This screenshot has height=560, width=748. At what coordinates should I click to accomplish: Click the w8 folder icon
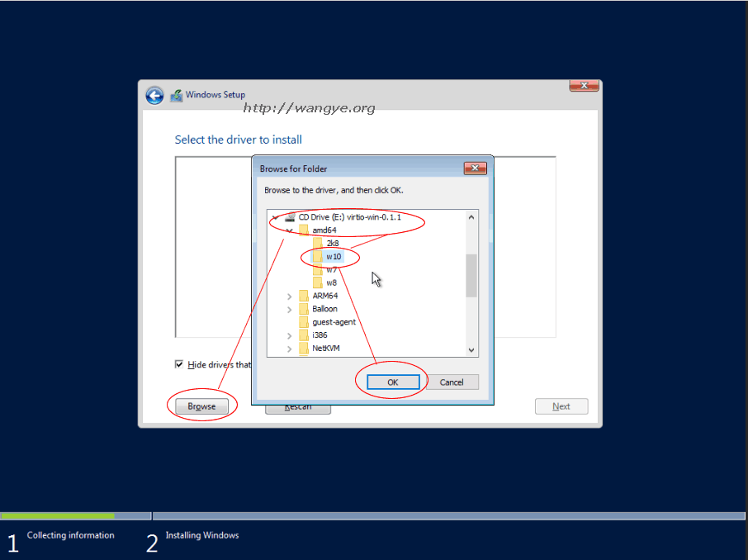point(318,282)
